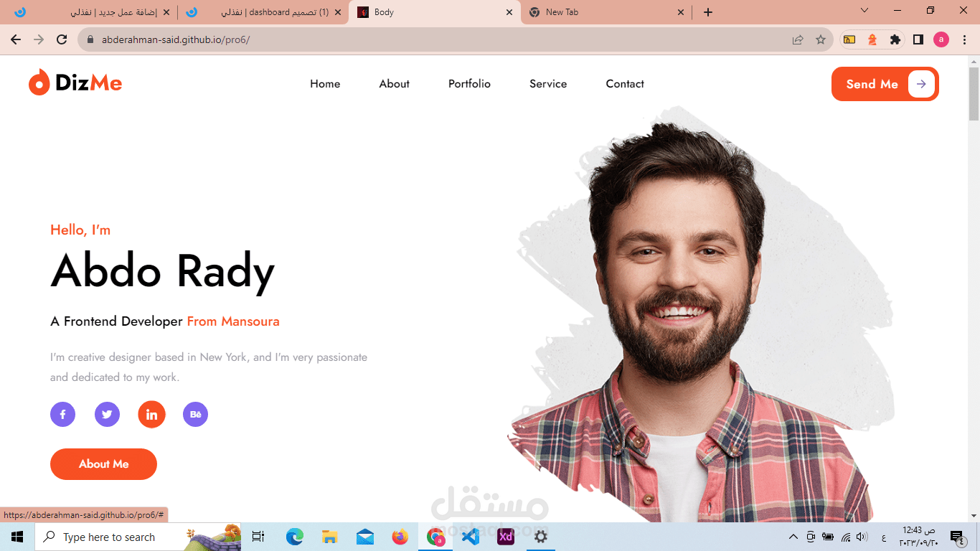Open Mail app from taskbar
The width and height of the screenshot is (980, 551).
pos(364,537)
